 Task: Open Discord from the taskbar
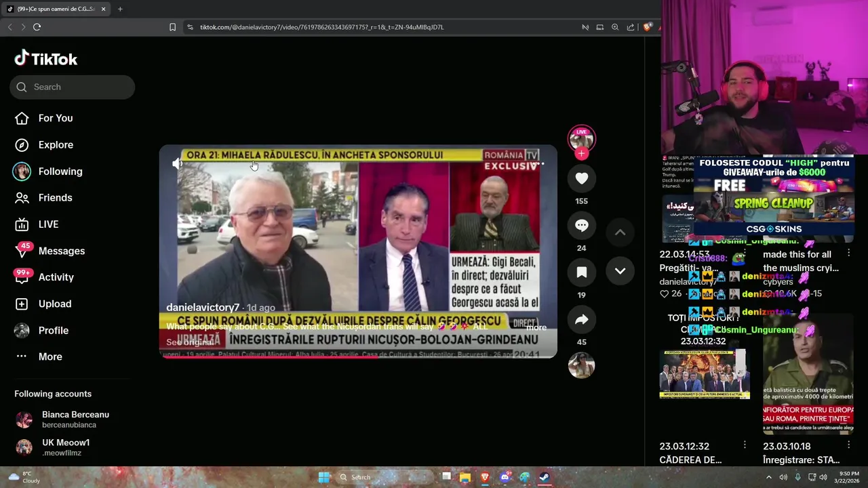pos(505,477)
